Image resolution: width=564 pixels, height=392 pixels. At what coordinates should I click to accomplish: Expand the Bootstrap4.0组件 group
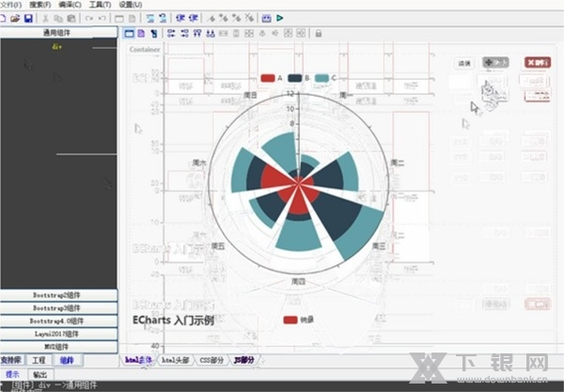tap(58, 321)
